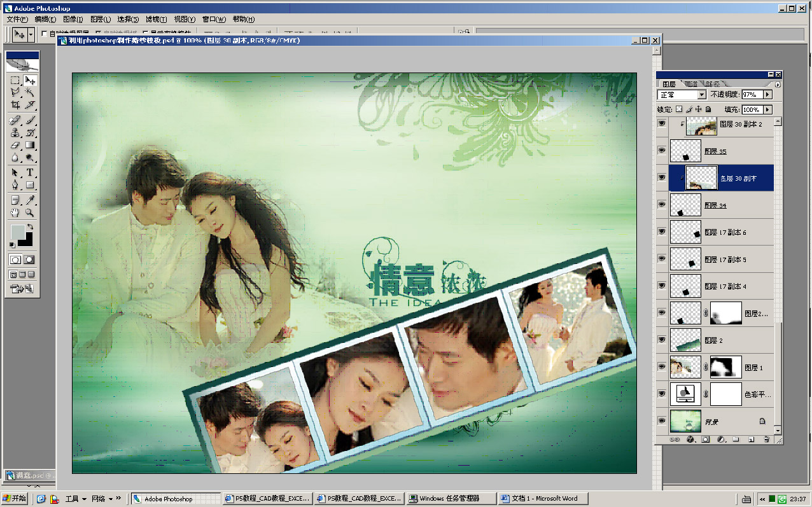Select the Magic Wand tool
This screenshot has height=507, width=812.
coord(29,93)
